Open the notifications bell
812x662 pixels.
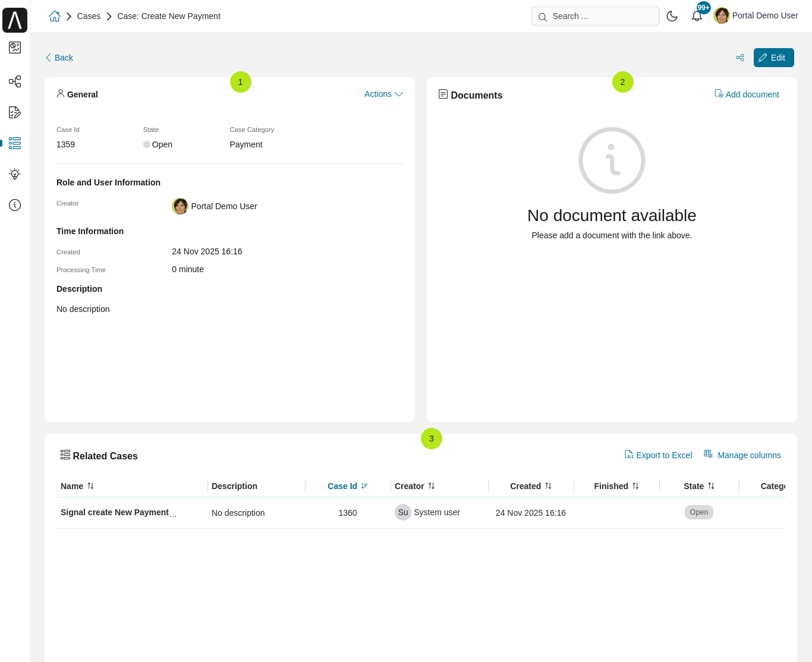[697, 16]
